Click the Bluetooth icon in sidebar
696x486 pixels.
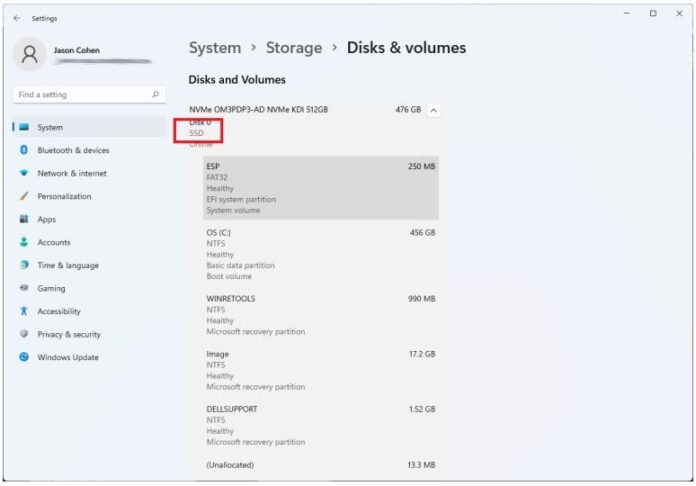point(24,150)
